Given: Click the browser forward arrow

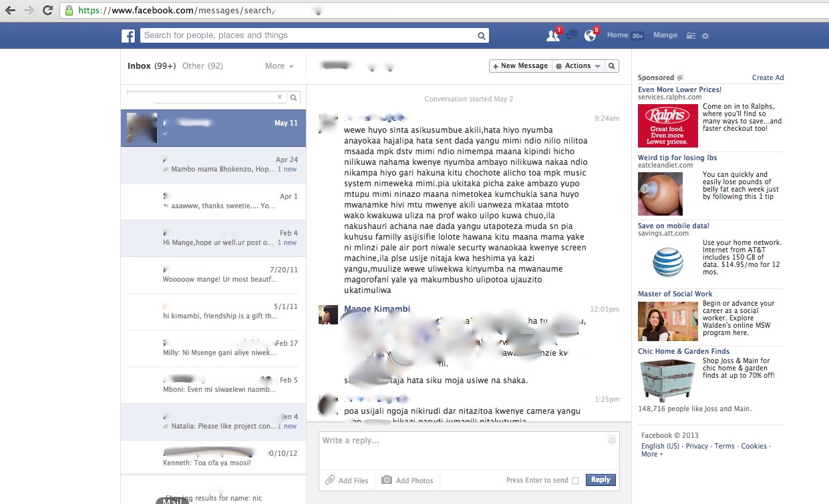Looking at the screenshot, I should [x=29, y=10].
